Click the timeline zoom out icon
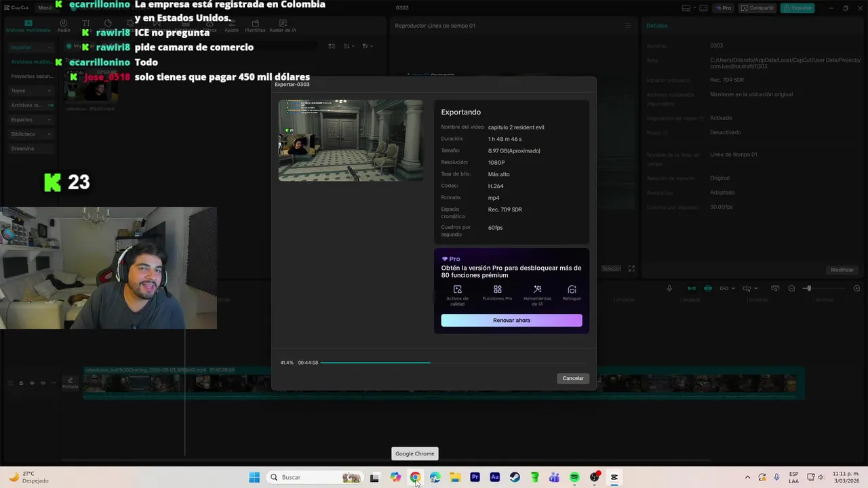This screenshot has height=488, width=868. 791,289
